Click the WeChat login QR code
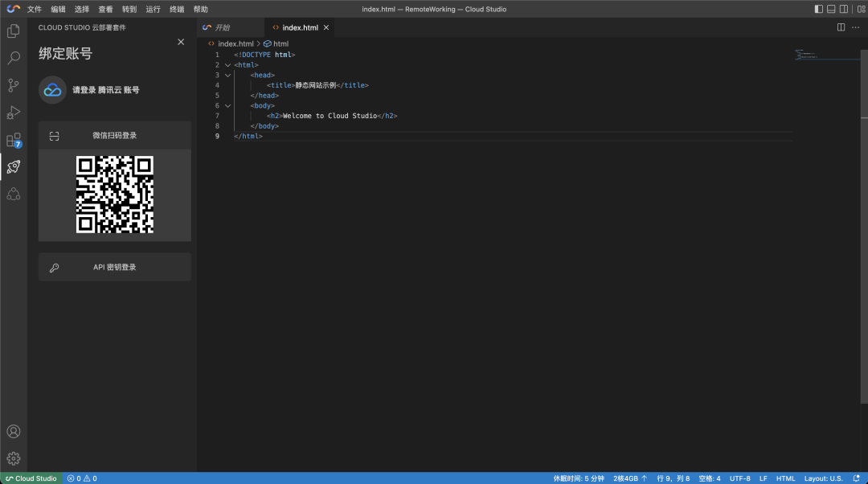Screen dimensions: 868x484 coord(115,195)
